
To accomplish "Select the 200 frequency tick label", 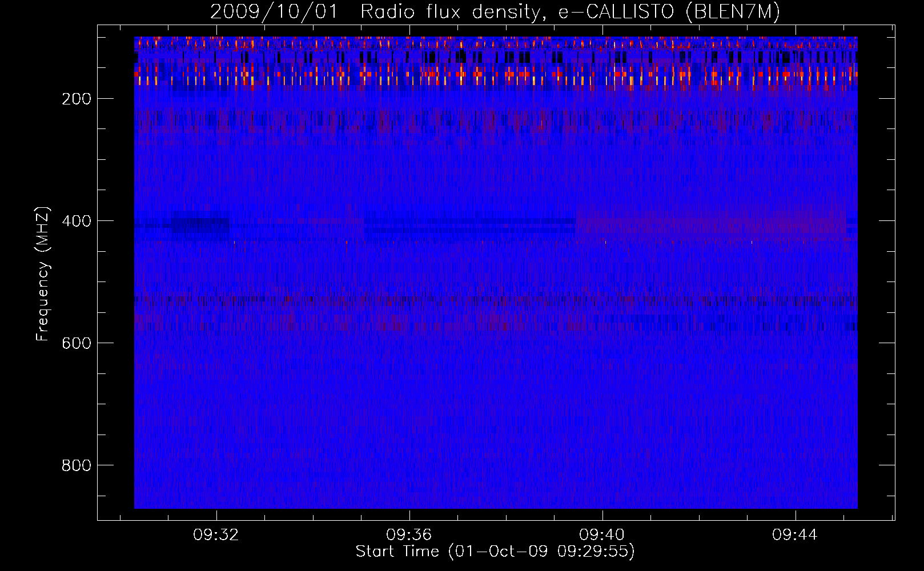I will tap(77, 99).
